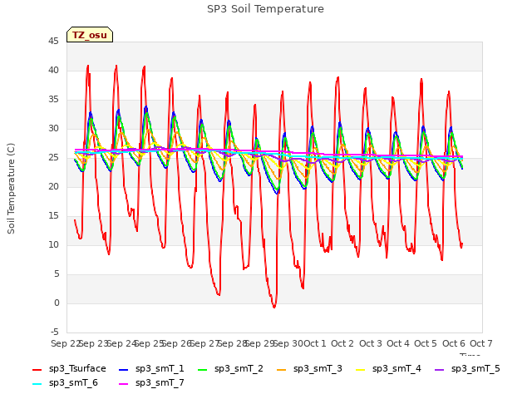Toggle sp3_smT_7 series in legend

[x=151, y=383]
